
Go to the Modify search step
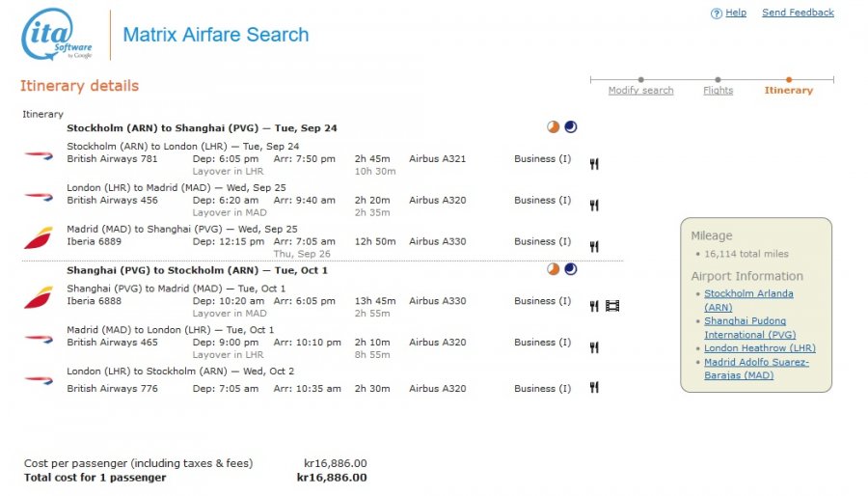(640, 91)
